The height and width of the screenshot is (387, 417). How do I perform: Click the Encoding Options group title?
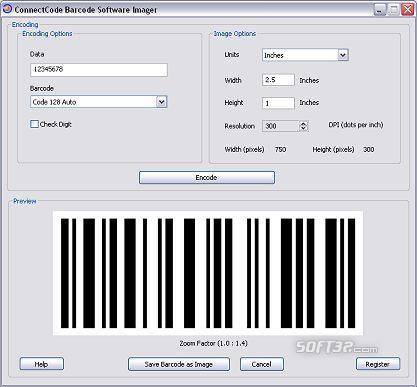point(47,34)
